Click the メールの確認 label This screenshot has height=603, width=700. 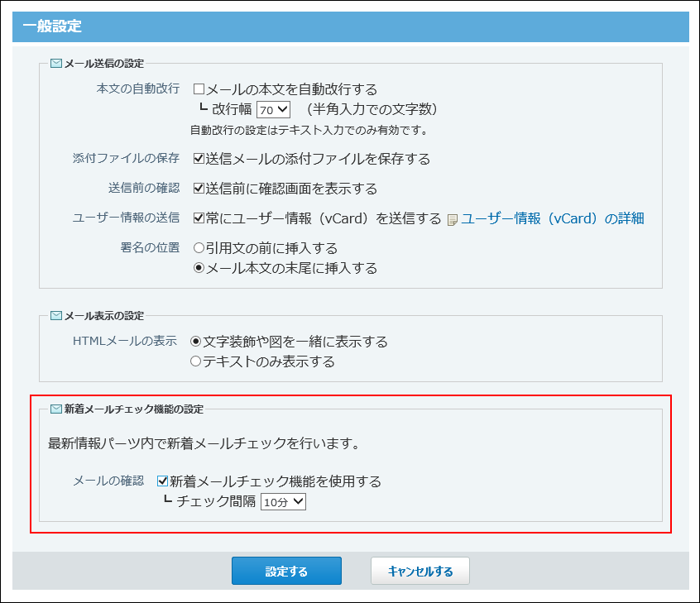click(108, 481)
